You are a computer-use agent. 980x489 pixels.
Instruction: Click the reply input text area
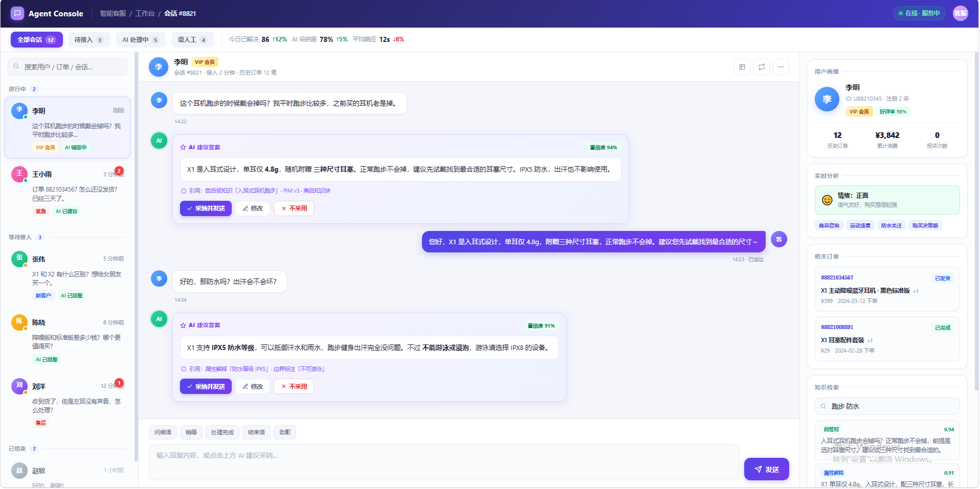pyautogui.click(x=444, y=462)
